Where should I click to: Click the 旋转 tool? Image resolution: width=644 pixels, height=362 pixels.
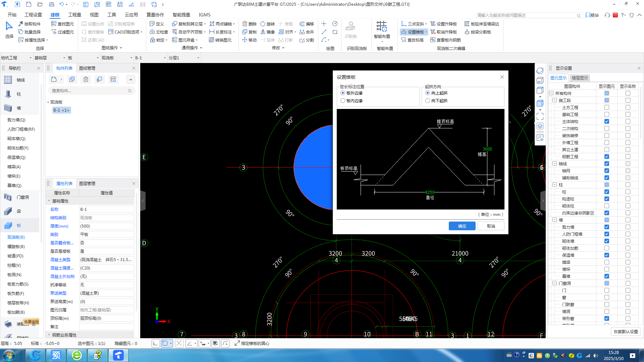(268, 24)
